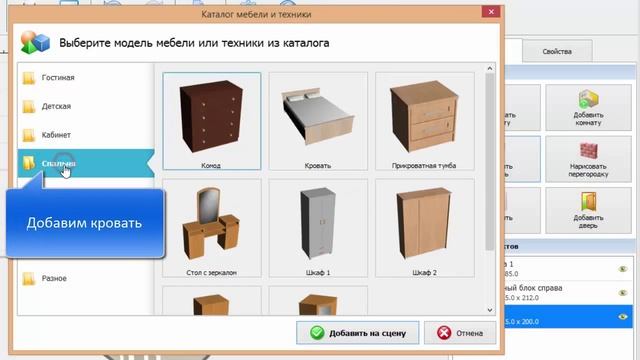Click the green checkmark icon on add button
640x360 pixels.
pos(317,333)
